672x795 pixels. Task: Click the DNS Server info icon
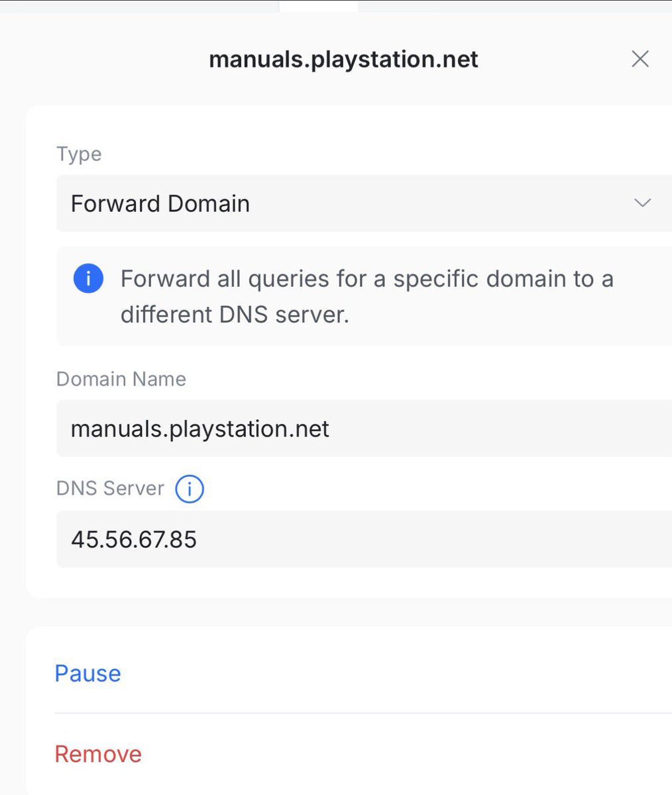click(x=190, y=489)
